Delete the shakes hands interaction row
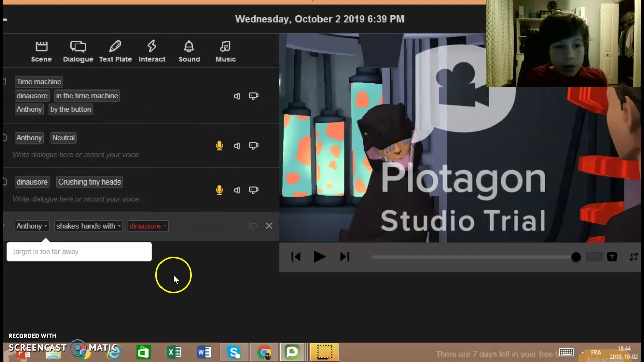The width and height of the screenshot is (644, 362). (x=269, y=226)
